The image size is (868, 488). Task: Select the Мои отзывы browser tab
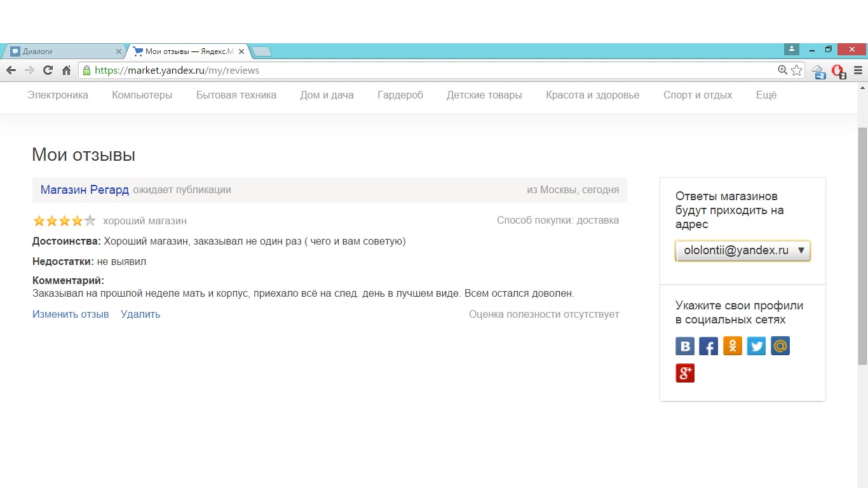tap(189, 51)
